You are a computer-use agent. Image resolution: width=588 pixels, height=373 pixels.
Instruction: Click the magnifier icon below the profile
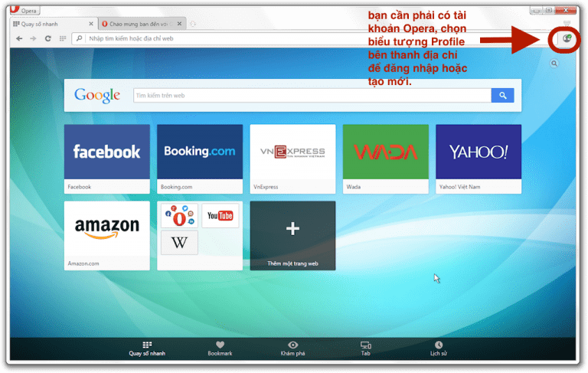(554, 64)
